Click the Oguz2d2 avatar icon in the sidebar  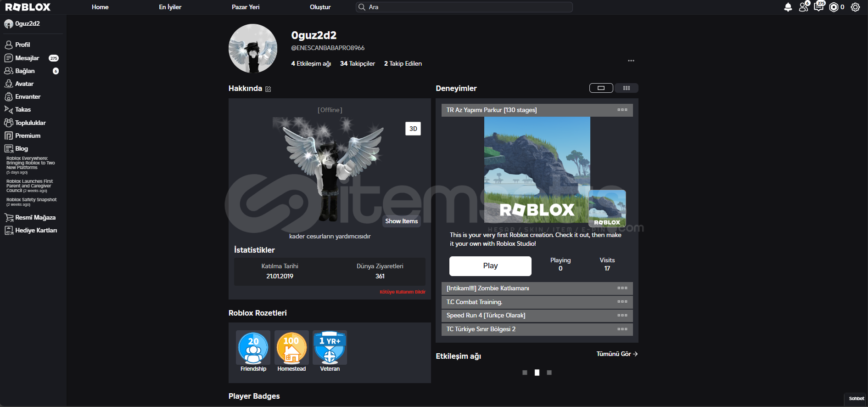pyautogui.click(x=8, y=24)
